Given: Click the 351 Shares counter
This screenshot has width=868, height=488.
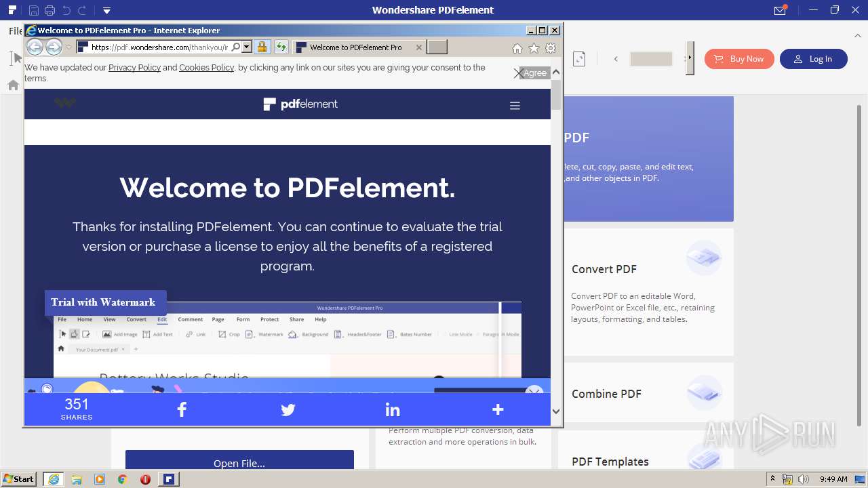Looking at the screenshot, I should tap(77, 409).
